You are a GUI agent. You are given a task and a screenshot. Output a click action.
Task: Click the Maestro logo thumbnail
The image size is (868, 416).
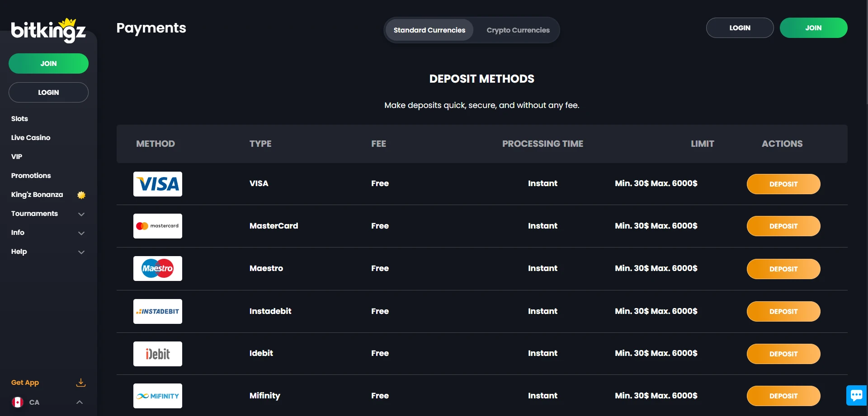(158, 268)
